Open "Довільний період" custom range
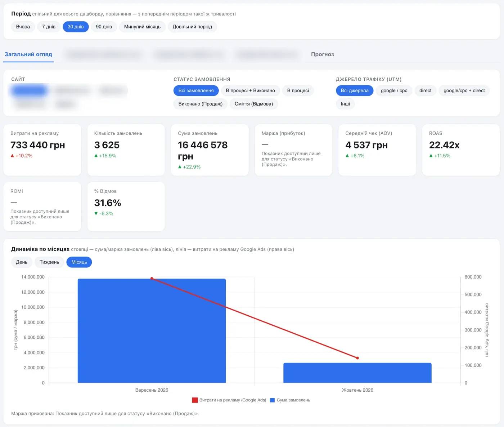Image resolution: width=504 pixels, height=427 pixels. [192, 27]
